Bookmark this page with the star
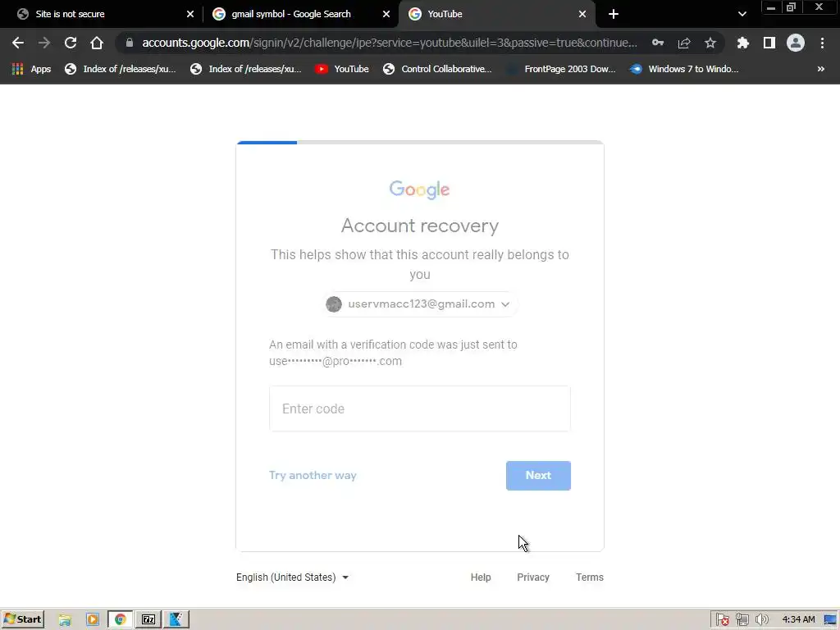The height and width of the screenshot is (630, 840). pyautogui.click(x=710, y=43)
